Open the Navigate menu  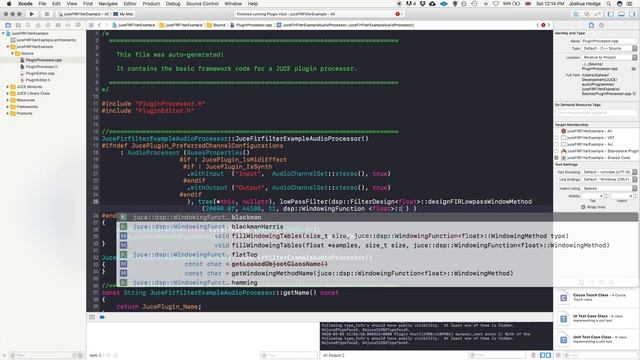tap(108, 4)
